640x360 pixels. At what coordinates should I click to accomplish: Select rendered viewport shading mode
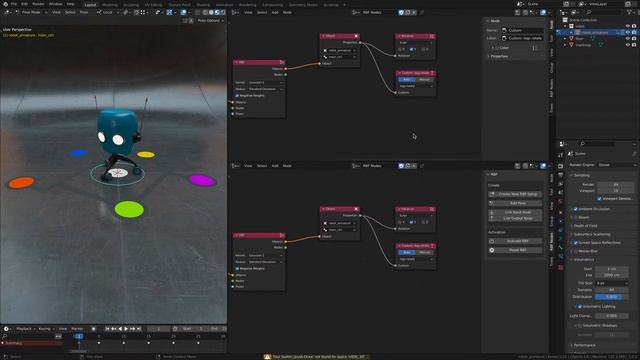222,12
